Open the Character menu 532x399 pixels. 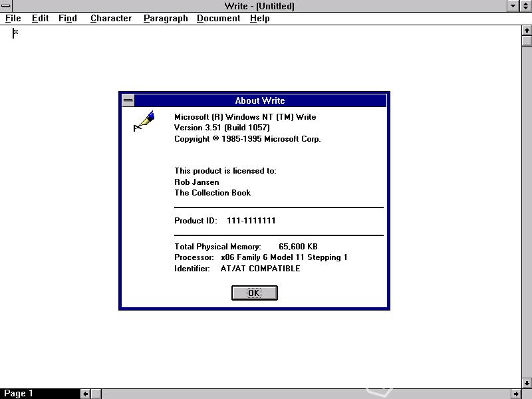[x=111, y=19]
